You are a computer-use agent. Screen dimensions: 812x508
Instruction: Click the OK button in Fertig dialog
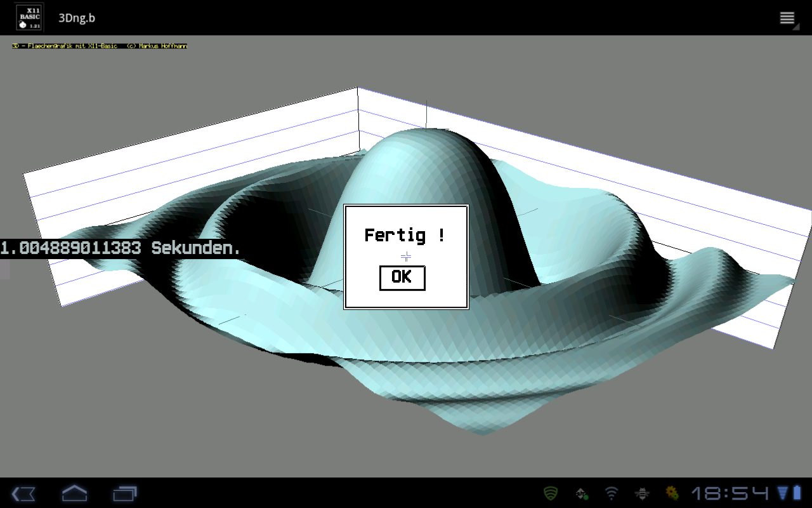(x=402, y=277)
